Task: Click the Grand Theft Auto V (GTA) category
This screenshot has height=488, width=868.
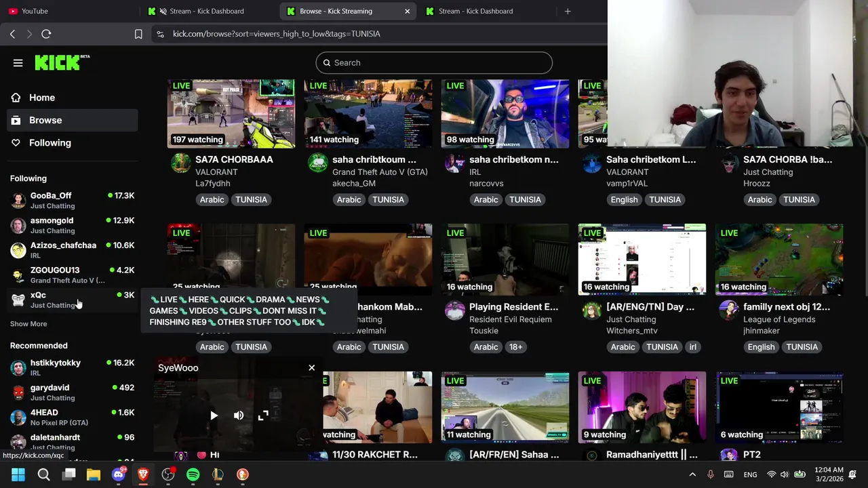Action: point(380,172)
